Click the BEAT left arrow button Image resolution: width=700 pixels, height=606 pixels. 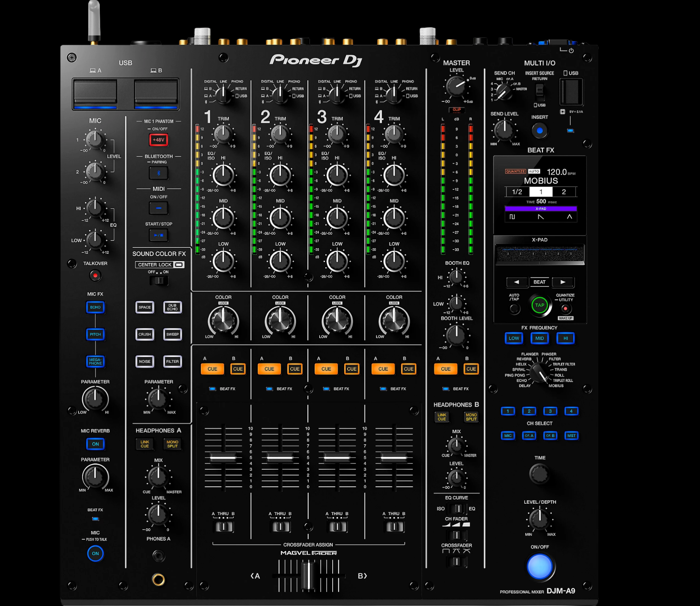coord(516,282)
